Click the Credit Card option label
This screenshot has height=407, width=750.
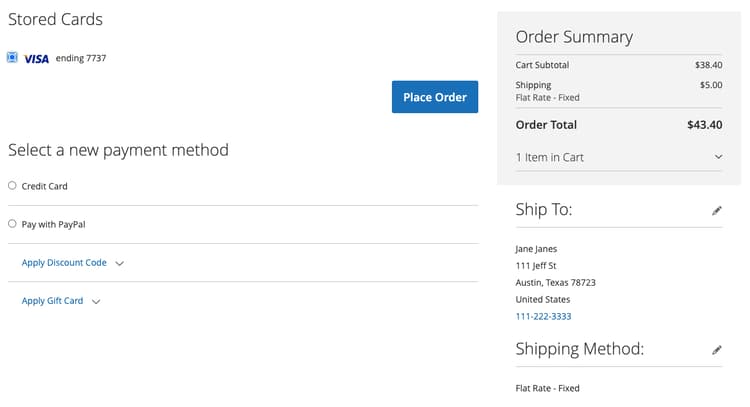45,186
